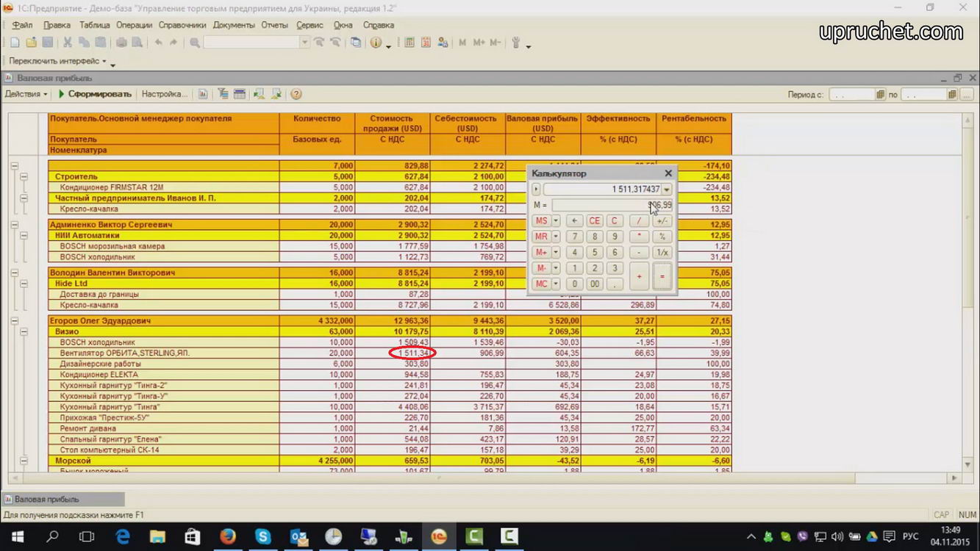Open the Файл menu
The image size is (980, 551).
point(22,25)
